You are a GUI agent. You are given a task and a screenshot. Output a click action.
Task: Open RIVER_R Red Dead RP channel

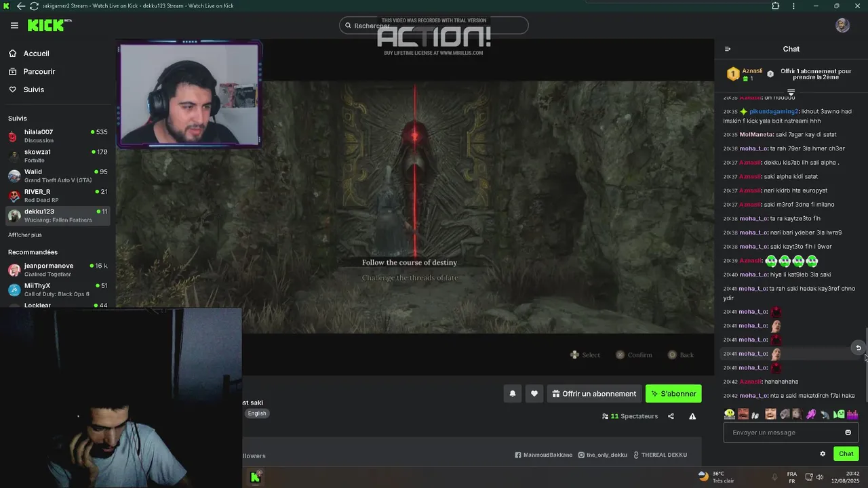pos(58,195)
